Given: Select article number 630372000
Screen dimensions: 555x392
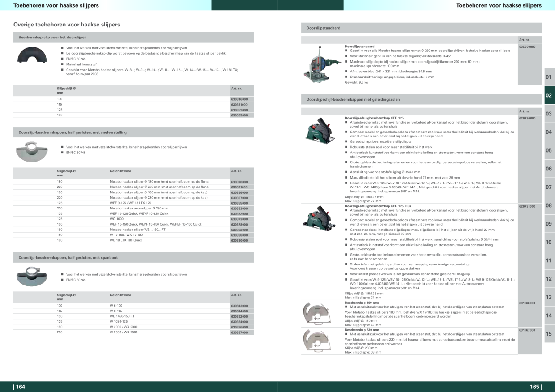Looking at the screenshot, I should tap(239, 213).
